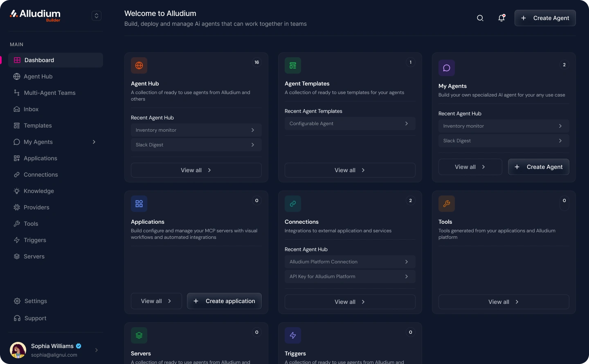The height and width of the screenshot is (364, 589).
Task: Open Multi-Agent Teams in the sidebar
Action: click(x=49, y=93)
